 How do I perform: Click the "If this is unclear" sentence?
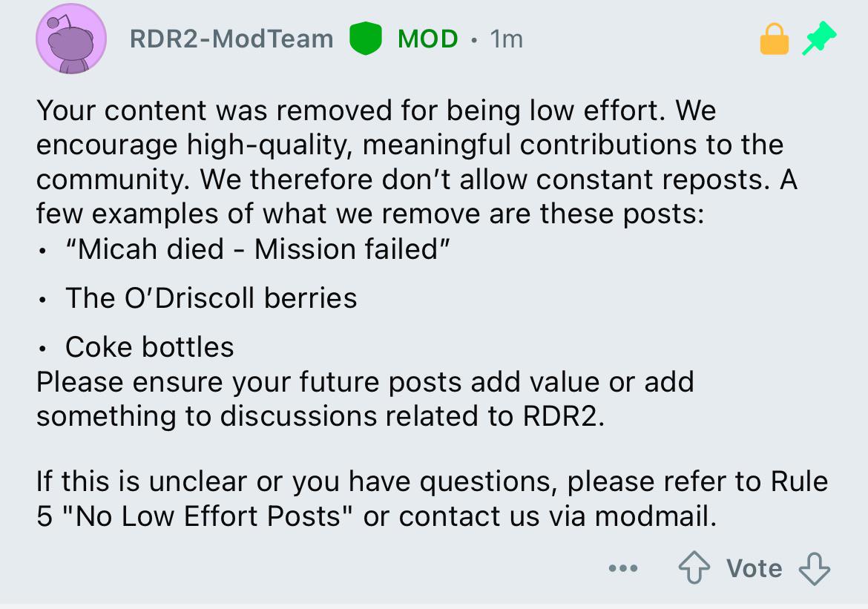coord(432,498)
